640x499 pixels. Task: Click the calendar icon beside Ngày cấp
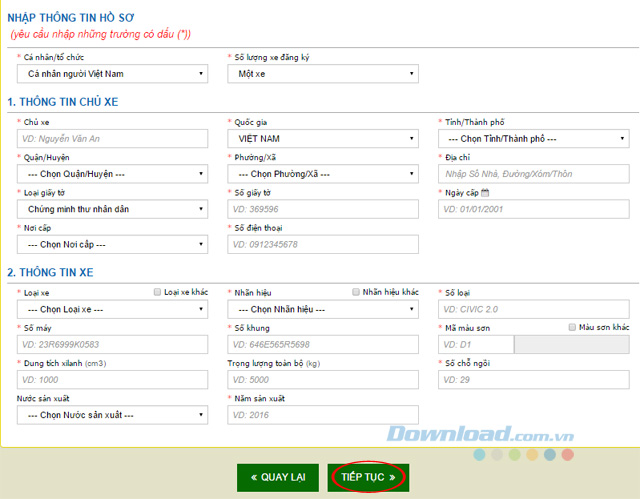click(x=486, y=192)
